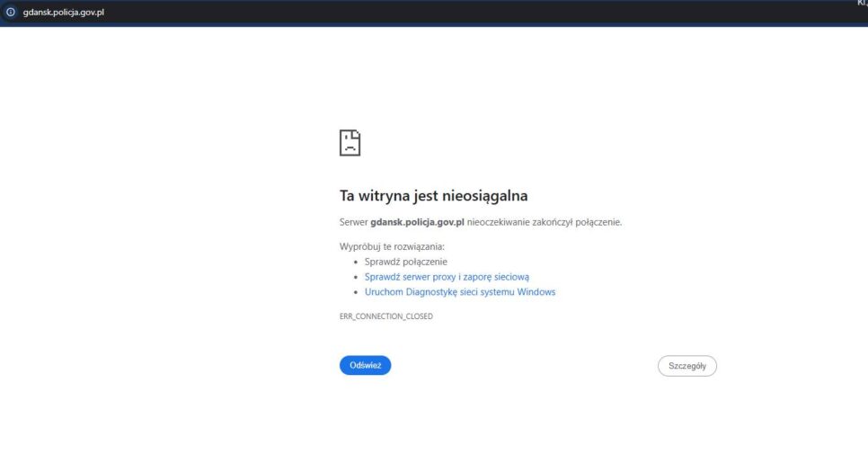Image resolution: width=868 pixels, height=472 pixels.
Task: Click the cut-off 'Ki' text at top right
Action: 862,4
